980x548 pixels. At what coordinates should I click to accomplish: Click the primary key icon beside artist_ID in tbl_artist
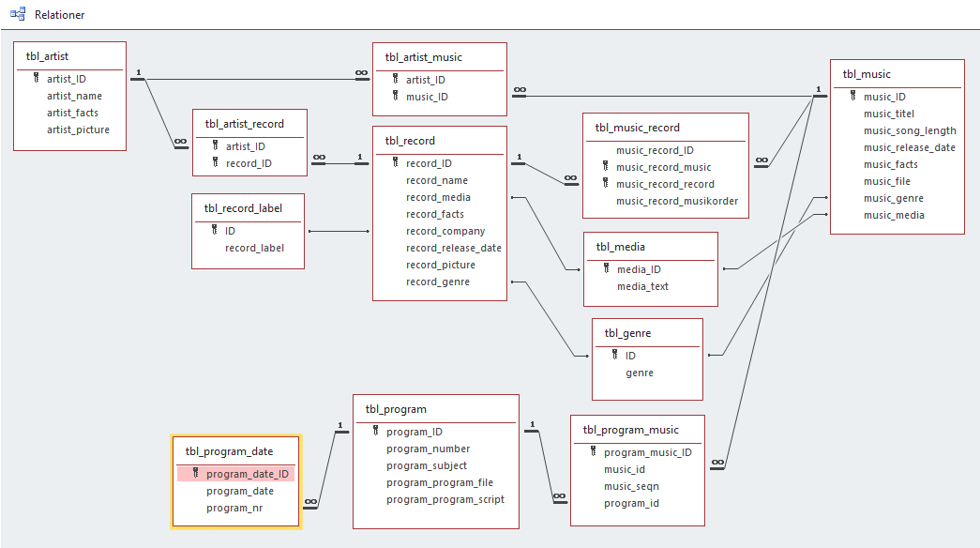click(37, 78)
